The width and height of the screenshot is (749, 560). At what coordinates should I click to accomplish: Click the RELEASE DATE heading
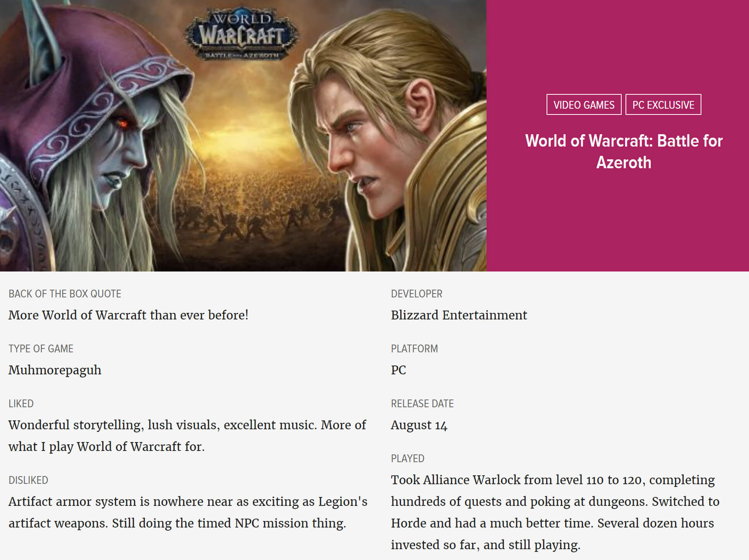click(422, 404)
